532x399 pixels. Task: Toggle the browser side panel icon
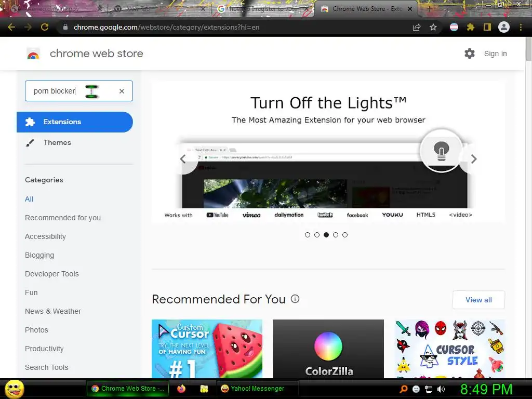coord(487,27)
